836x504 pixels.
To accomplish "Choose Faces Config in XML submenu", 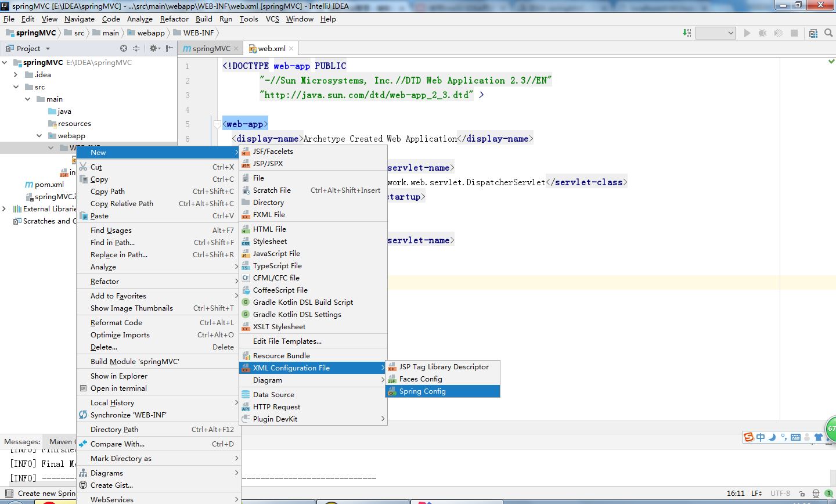I will click(x=420, y=379).
